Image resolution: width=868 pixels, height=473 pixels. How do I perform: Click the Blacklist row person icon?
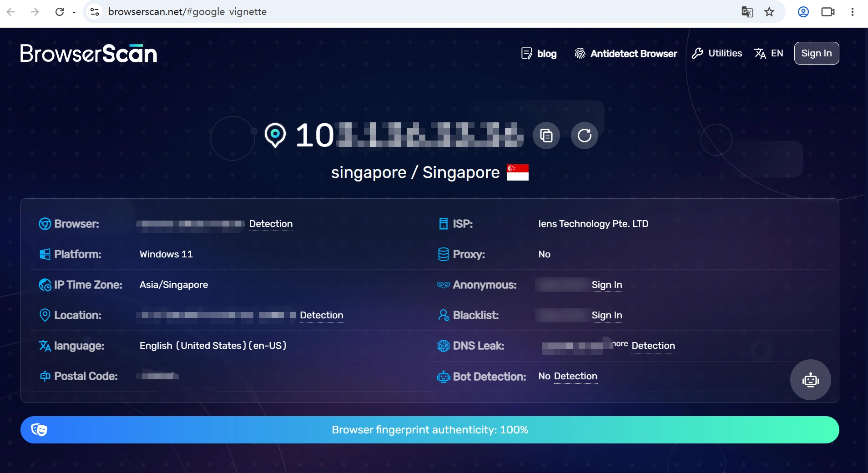click(x=444, y=315)
